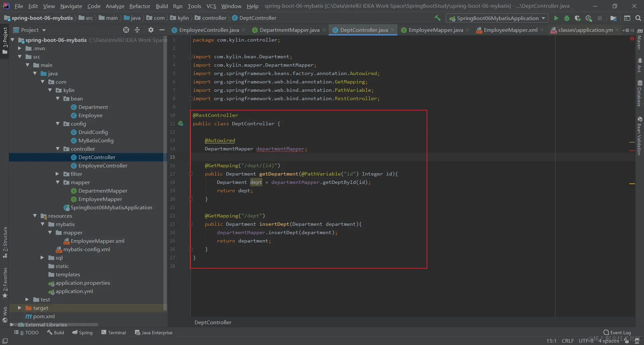Collapse the mapper package under kylin
The height and width of the screenshot is (345, 644).
tap(58, 182)
